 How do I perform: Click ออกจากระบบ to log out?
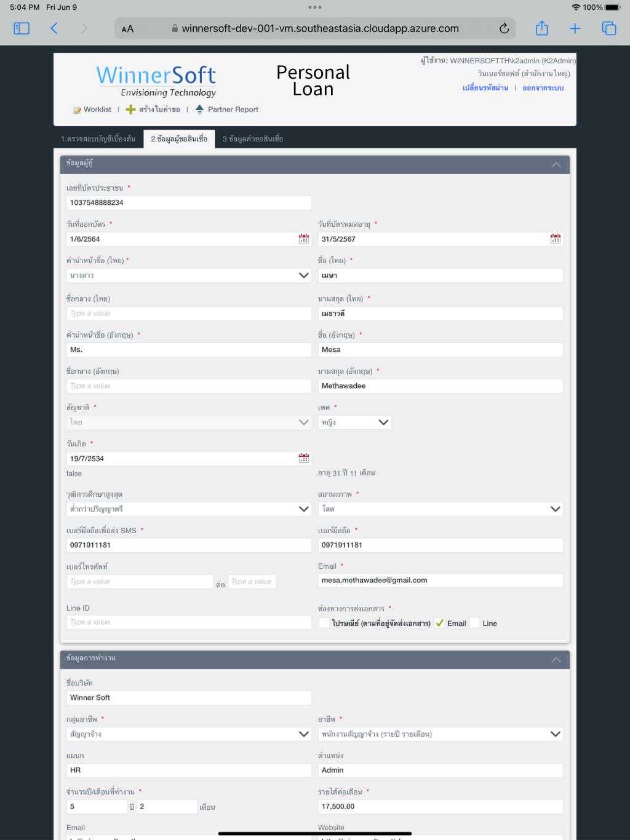point(543,88)
